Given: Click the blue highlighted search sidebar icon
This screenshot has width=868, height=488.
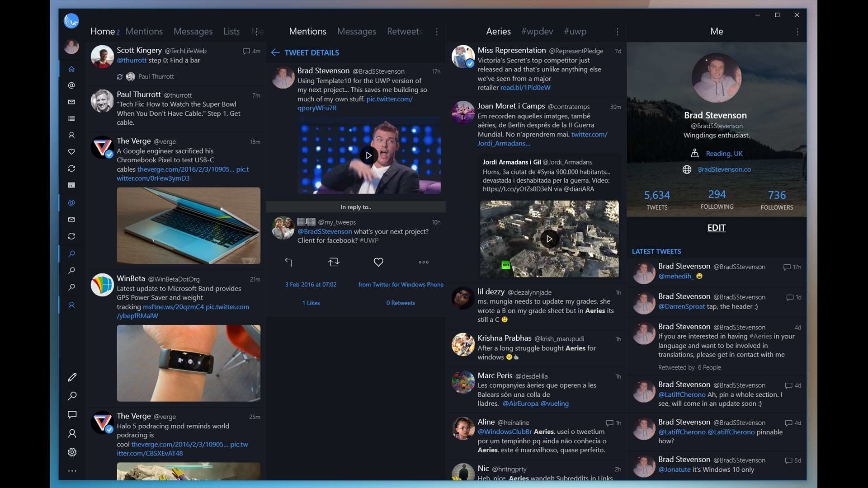Looking at the screenshot, I should (x=71, y=254).
